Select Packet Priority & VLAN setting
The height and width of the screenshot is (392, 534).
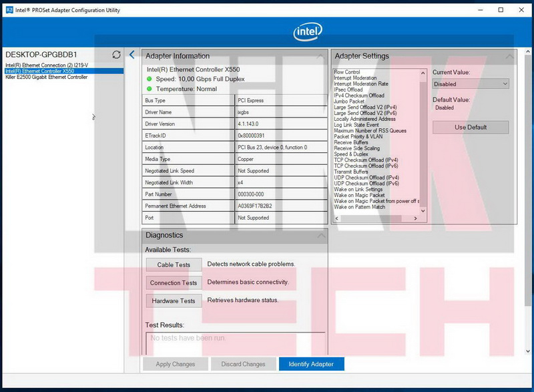pos(358,137)
